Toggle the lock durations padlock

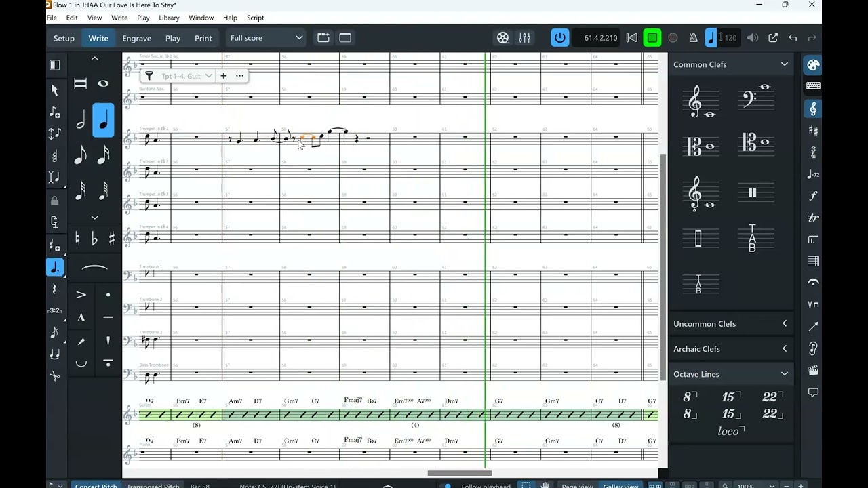tap(55, 201)
